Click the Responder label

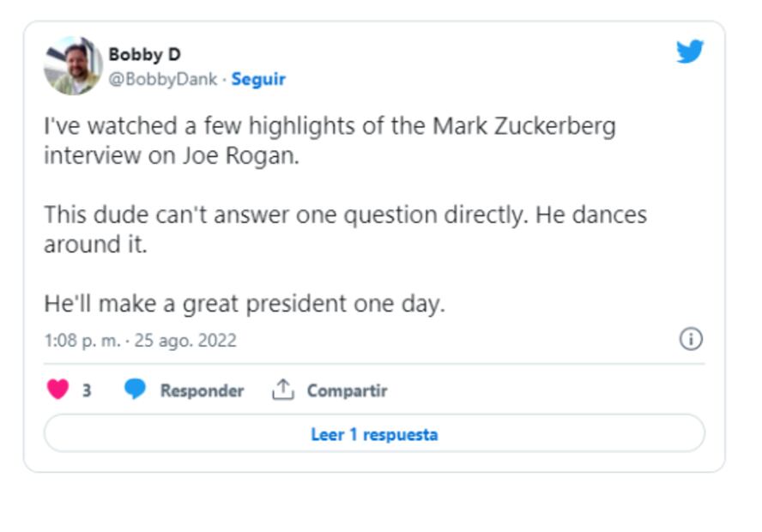(x=202, y=390)
